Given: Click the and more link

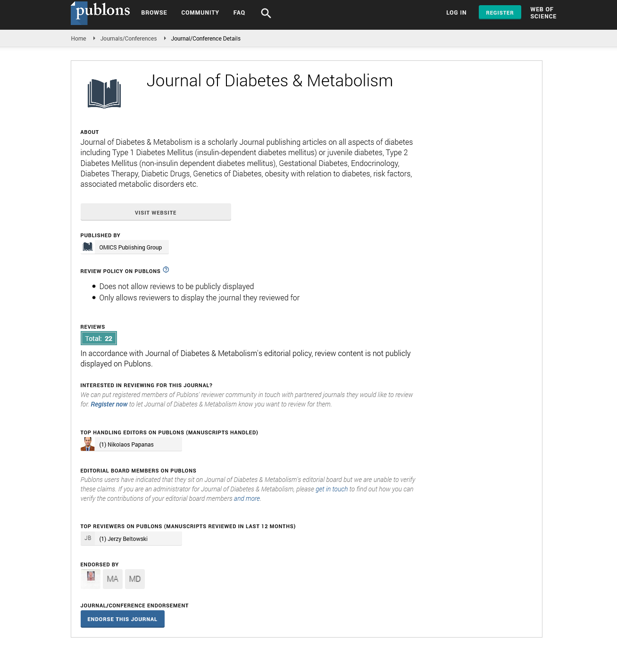Looking at the screenshot, I should 247,498.
